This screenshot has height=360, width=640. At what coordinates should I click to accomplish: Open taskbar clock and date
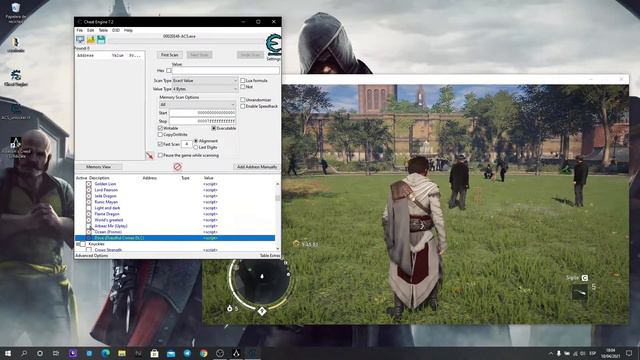tap(611, 353)
